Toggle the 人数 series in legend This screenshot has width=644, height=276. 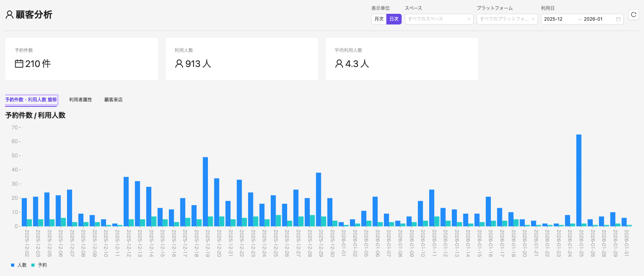(x=19, y=265)
